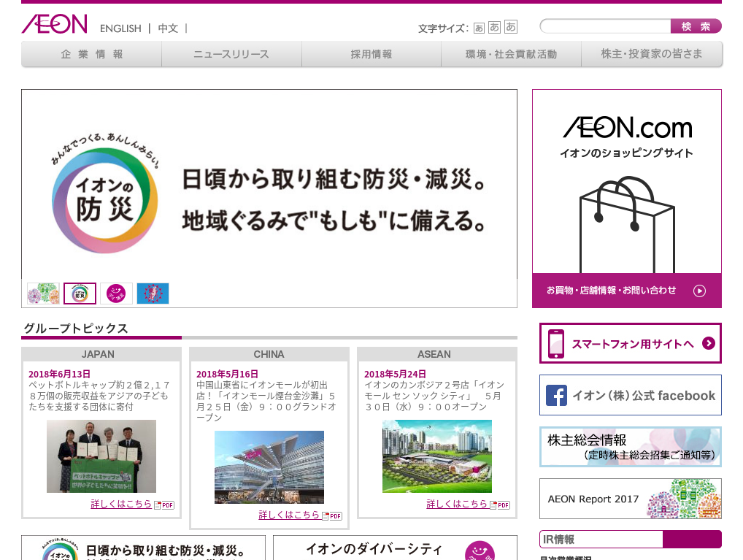743x560 pixels.
Task: Click the 2018年5月16日 news date
Action: [x=227, y=374]
